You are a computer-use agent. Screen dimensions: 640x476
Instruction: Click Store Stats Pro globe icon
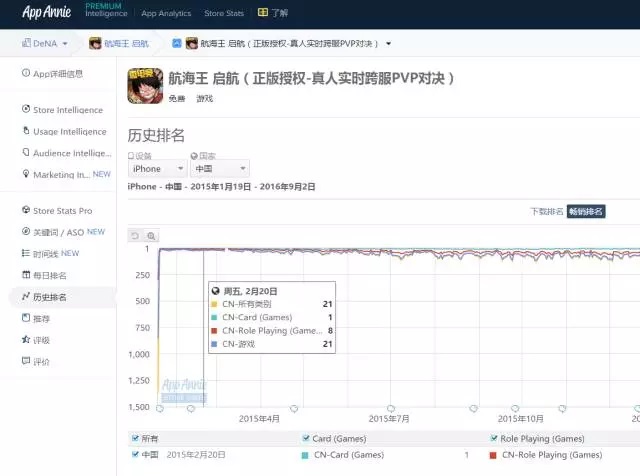26,210
